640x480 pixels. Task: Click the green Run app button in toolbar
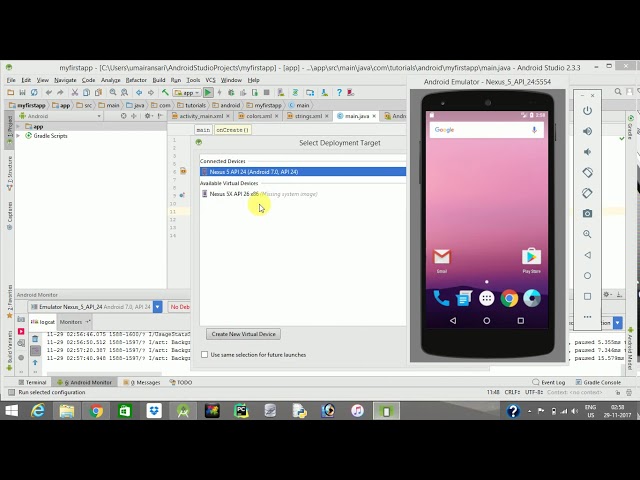[x=208, y=93]
